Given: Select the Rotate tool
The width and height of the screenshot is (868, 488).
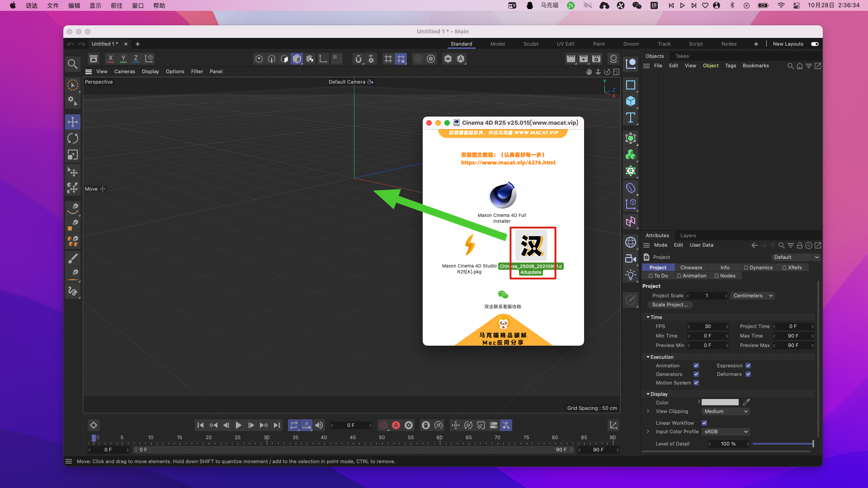Looking at the screenshot, I should click(73, 139).
